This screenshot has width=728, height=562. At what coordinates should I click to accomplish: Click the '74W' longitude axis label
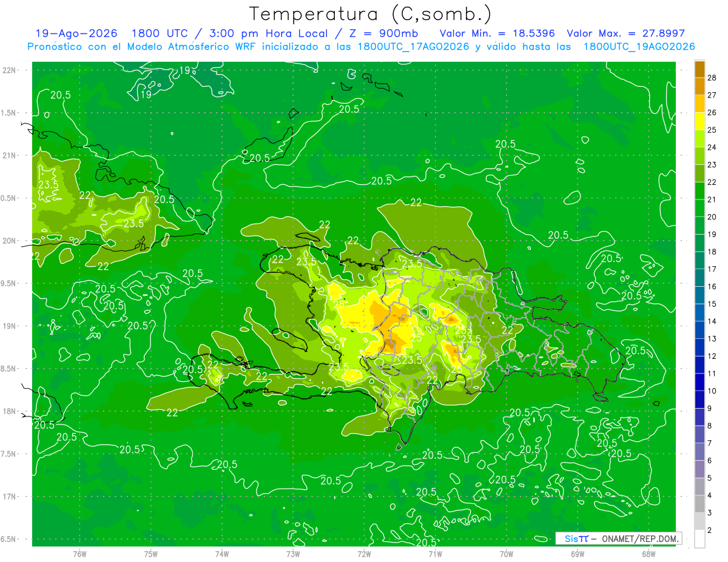222,554
